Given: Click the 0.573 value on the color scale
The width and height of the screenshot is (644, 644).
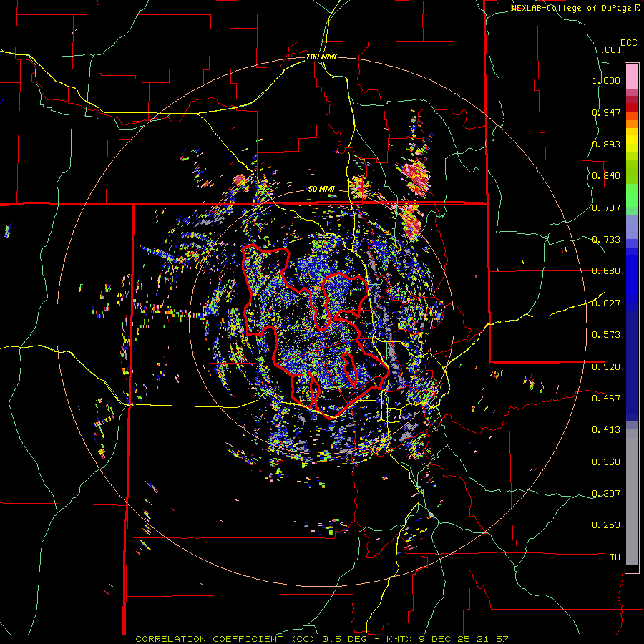Looking at the screenshot, I should pyautogui.click(x=606, y=335).
